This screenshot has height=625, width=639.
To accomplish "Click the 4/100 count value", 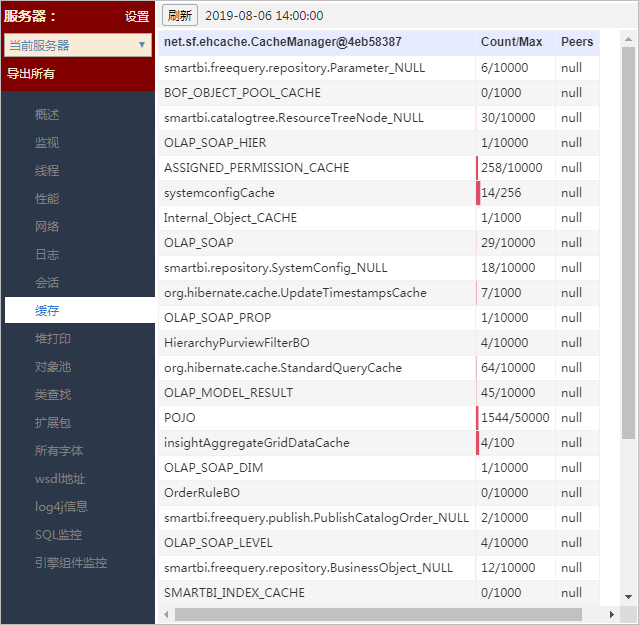I will pyautogui.click(x=498, y=442).
